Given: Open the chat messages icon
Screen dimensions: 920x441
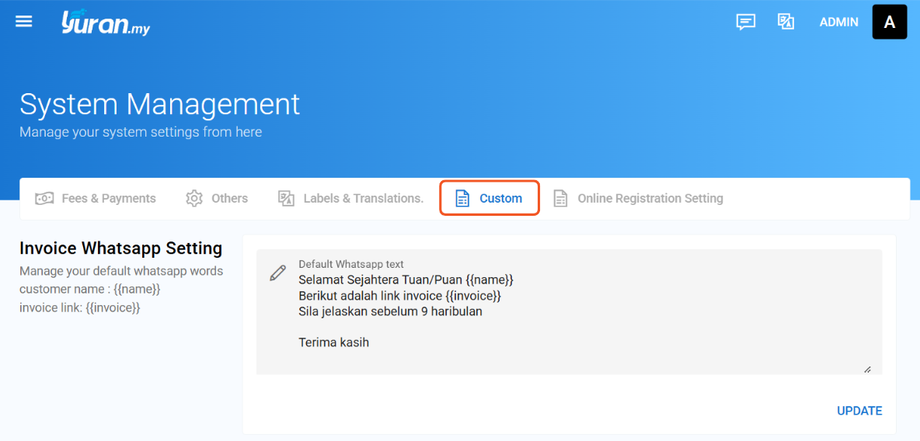Looking at the screenshot, I should [745, 22].
